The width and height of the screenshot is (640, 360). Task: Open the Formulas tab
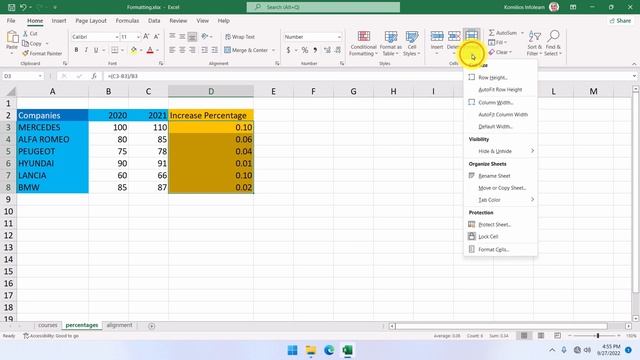coord(127,20)
